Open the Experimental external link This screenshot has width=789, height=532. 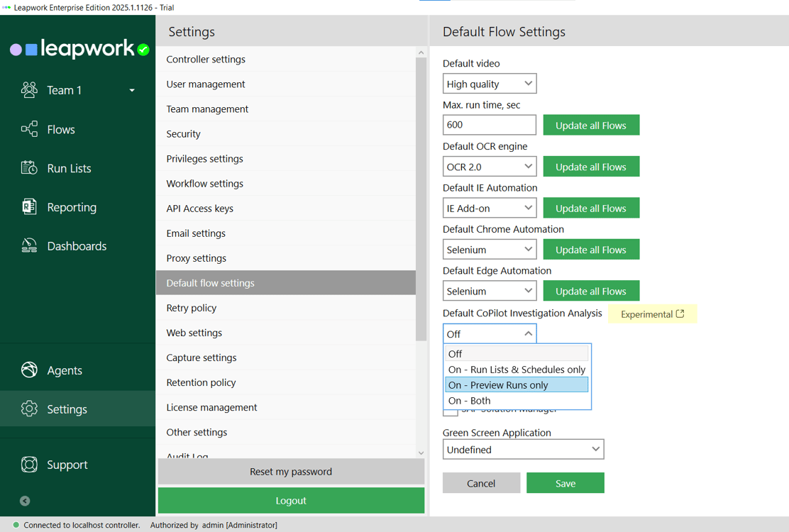pos(652,314)
